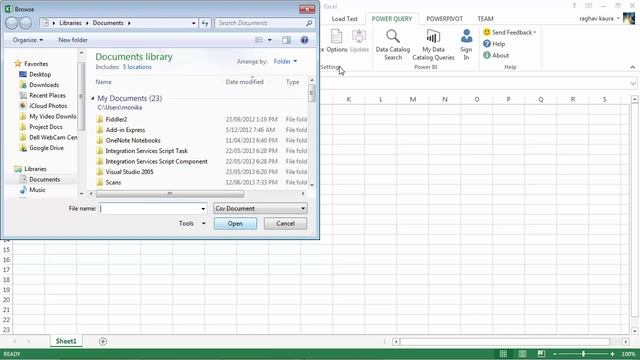
Task: Change the view layout icon in dialog
Action: click(259, 40)
